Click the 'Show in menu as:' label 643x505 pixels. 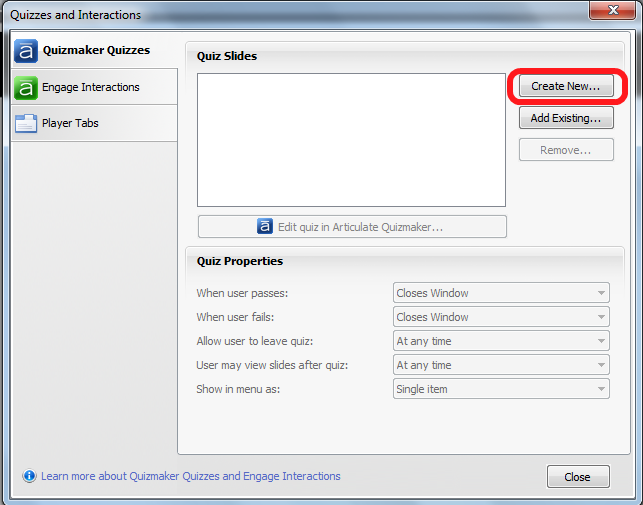pyautogui.click(x=238, y=389)
